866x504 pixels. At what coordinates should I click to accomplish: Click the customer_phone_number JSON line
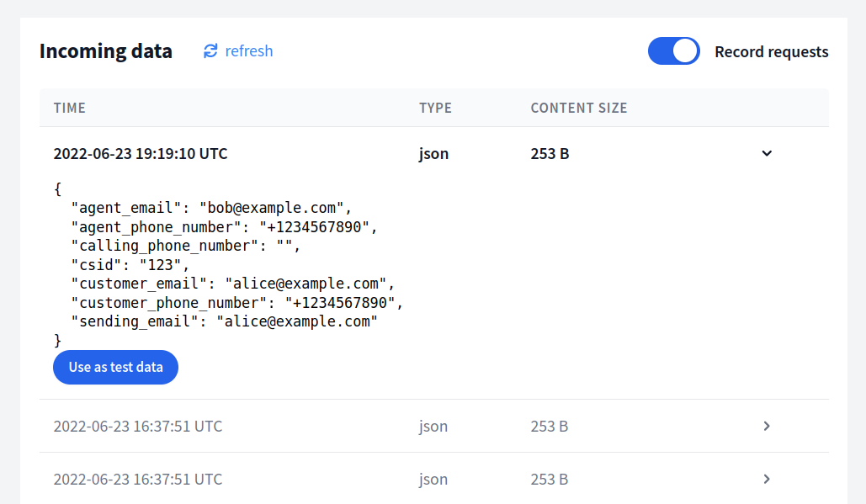(237, 303)
